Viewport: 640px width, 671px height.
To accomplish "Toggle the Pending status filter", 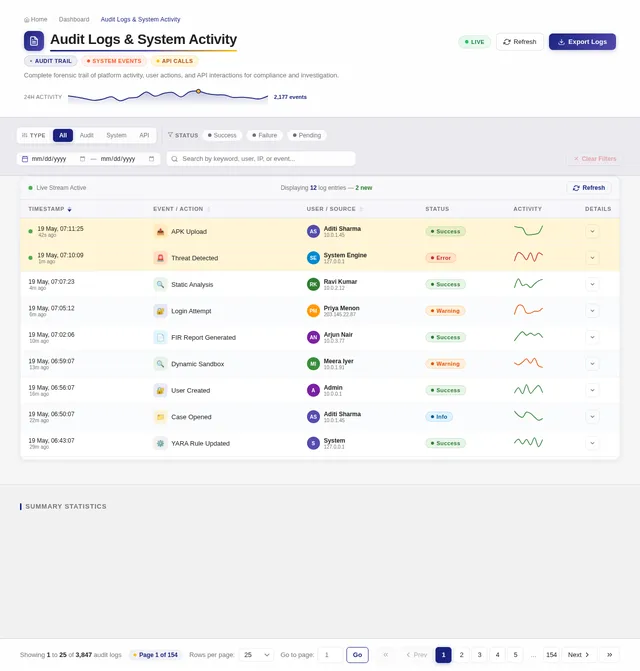I will click(x=307, y=135).
